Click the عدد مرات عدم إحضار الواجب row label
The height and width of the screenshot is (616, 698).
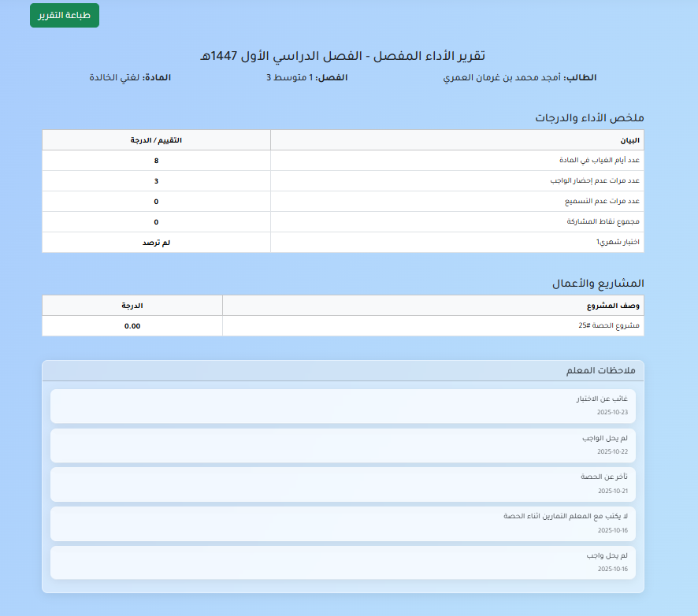pyautogui.click(x=595, y=181)
